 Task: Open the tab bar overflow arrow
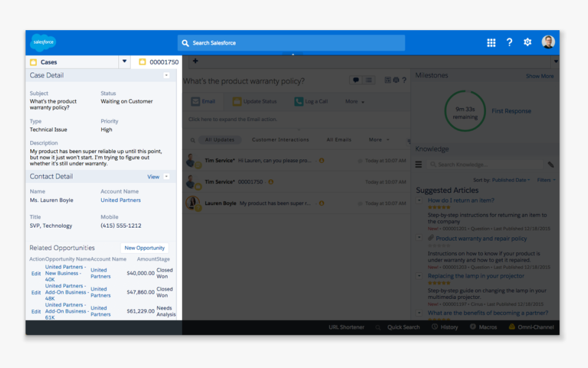[x=556, y=61]
